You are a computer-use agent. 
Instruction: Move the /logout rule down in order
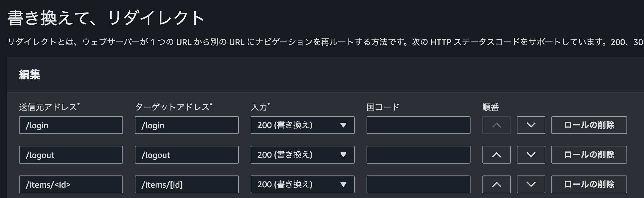click(x=531, y=154)
